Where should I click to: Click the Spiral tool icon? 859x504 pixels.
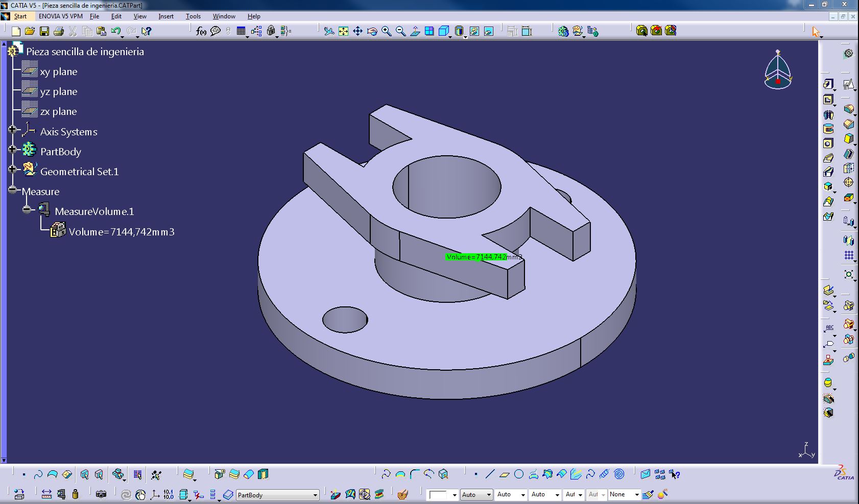[619, 474]
